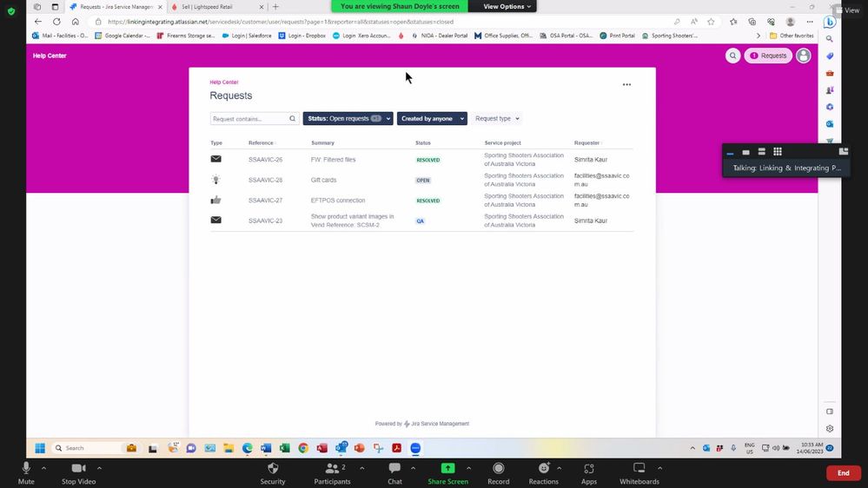Add page to favorites star icon
The width and height of the screenshot is (868, 488).
(711, 22)
